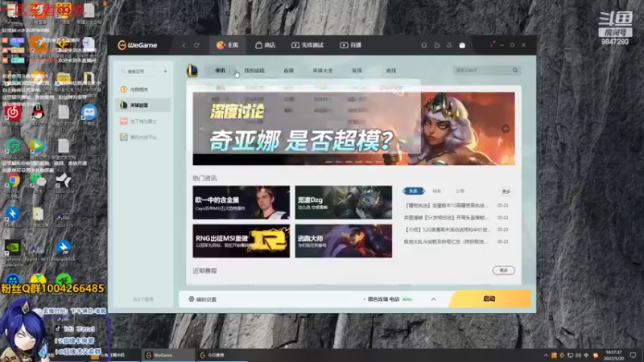
Task: Click the WeGame logo in the title bar
Action: coord(138,45)
